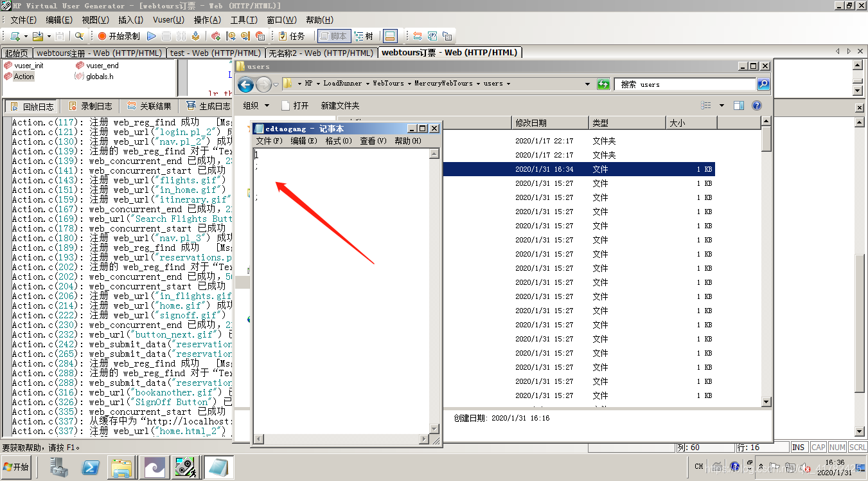Open the Run-Time Settings toolbar icon
Image resolution: width=868 pixels, height=481 pixels.
click(245, 36)
